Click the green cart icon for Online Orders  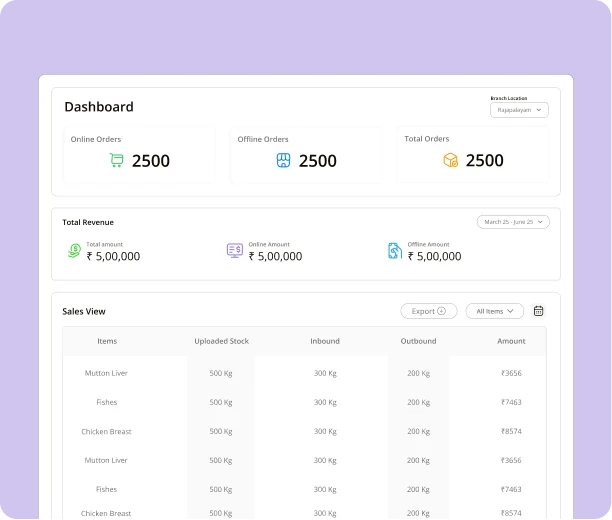tap(116, 160)
